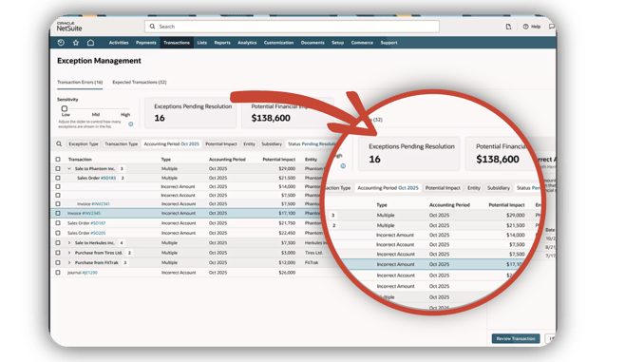Expand the Sale to Herkules Inc. group
Viewport: 644px width, 362px height.
click(x=69, y=243)
